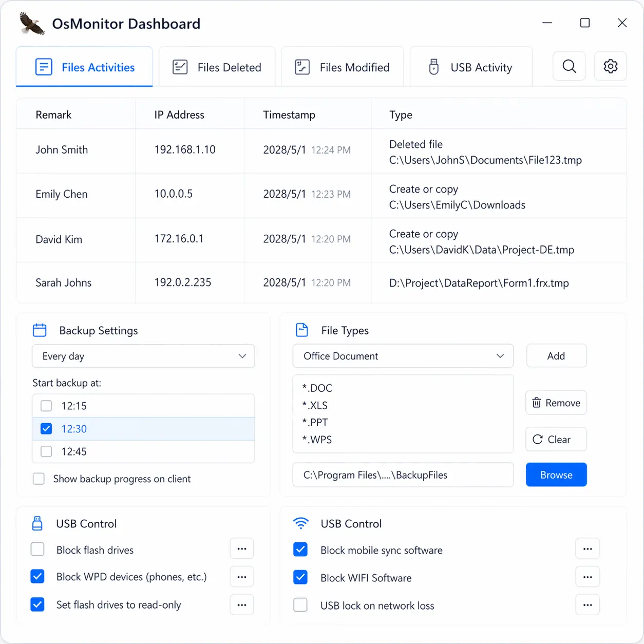Open options for Block WIFI Software

(x=588, y=577)
